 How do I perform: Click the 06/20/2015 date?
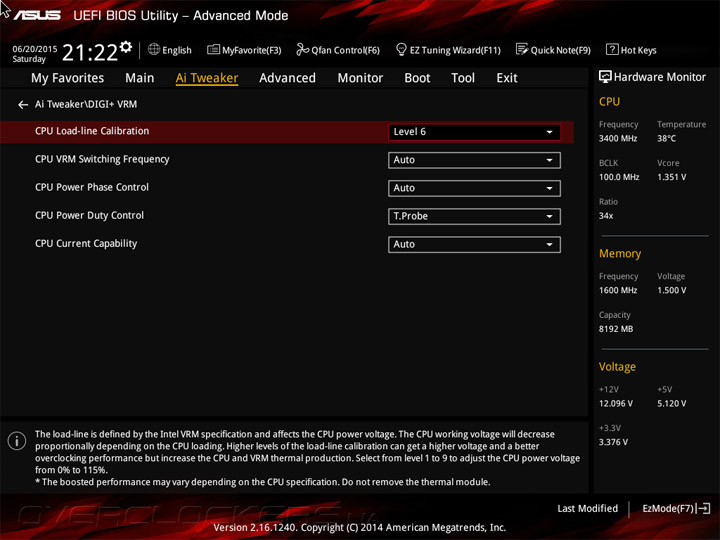coord(35,49)
